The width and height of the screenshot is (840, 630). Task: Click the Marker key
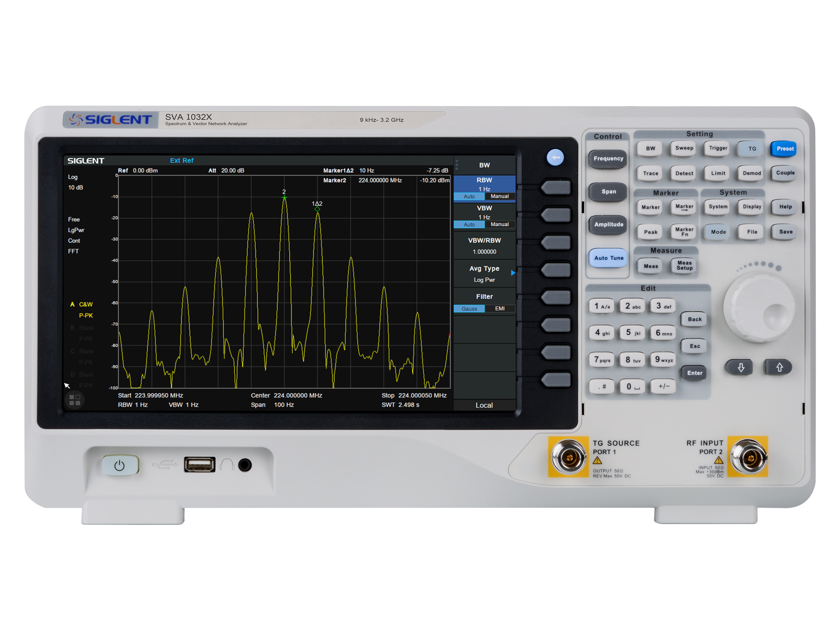(x=650, y=207)
